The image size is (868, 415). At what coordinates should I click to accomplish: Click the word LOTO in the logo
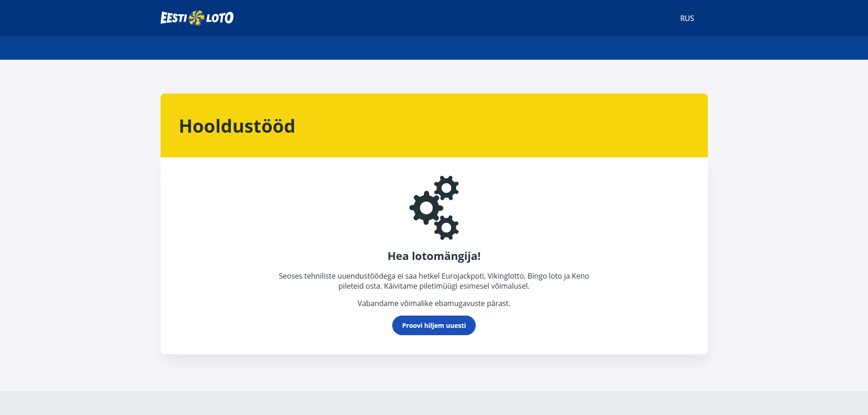(x=220, y=18)
